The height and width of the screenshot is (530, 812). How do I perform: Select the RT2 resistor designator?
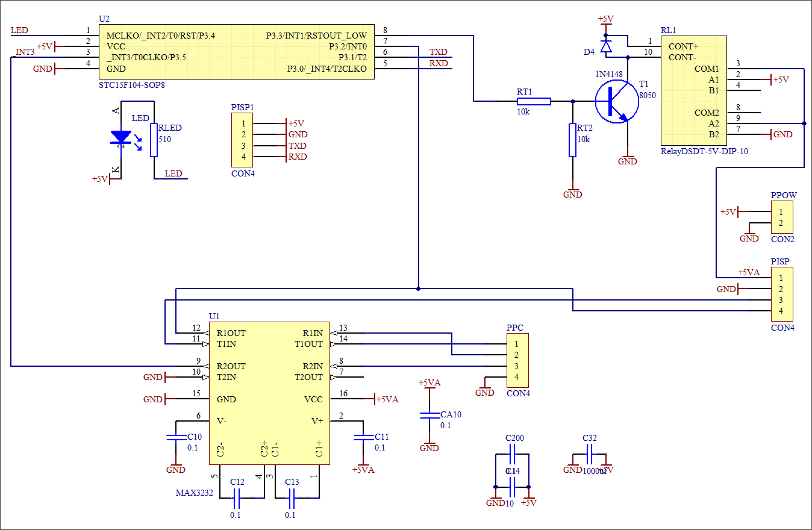click(585, 128)
